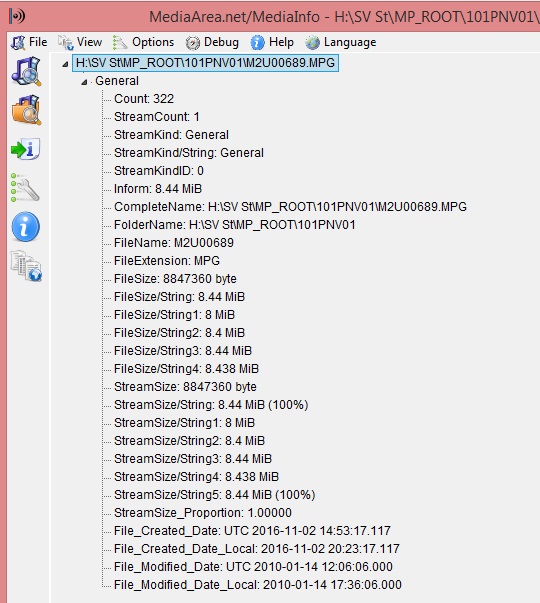Click the Export info sidebar icon
The image size is (540, 603).
[26, 149]
